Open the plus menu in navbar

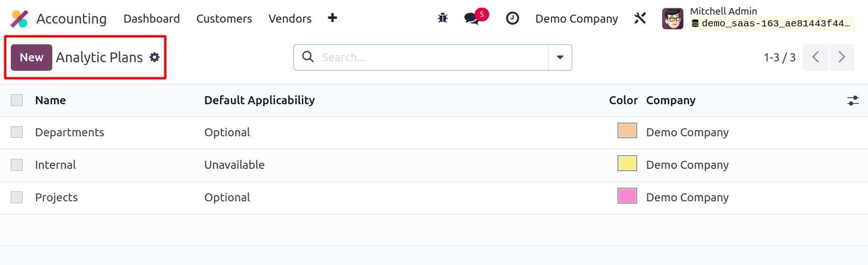tap(333, 18)
